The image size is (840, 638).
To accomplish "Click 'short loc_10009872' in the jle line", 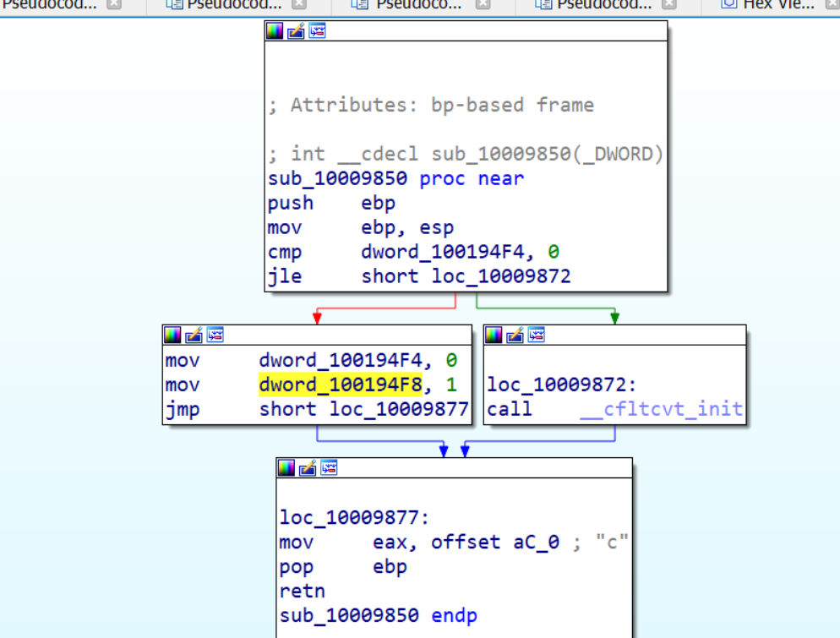I will click(466, 276).
